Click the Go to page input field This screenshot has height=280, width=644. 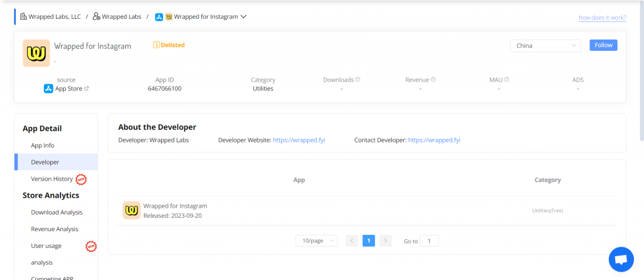(429, 240)
